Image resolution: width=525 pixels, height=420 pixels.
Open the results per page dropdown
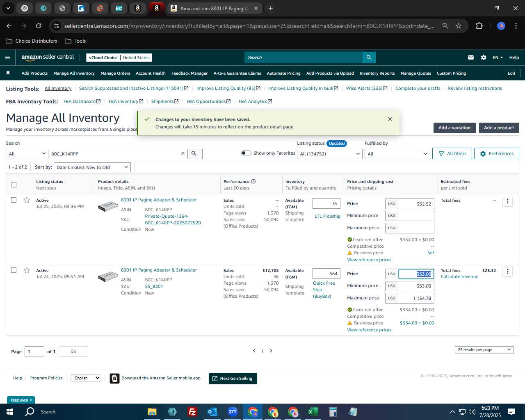(484, 350)
